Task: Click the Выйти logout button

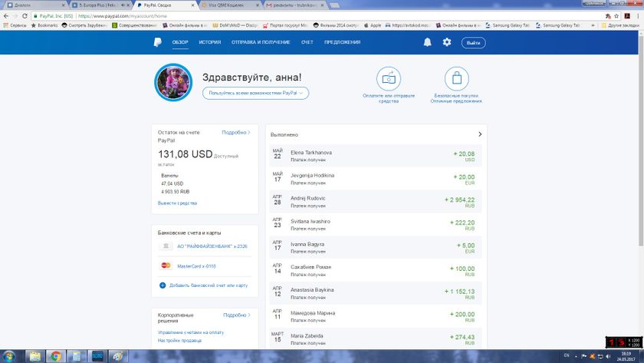Action: coord(473,42)
